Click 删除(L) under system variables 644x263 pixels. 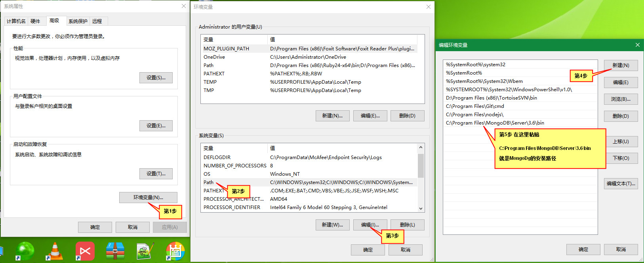[408, 225]
